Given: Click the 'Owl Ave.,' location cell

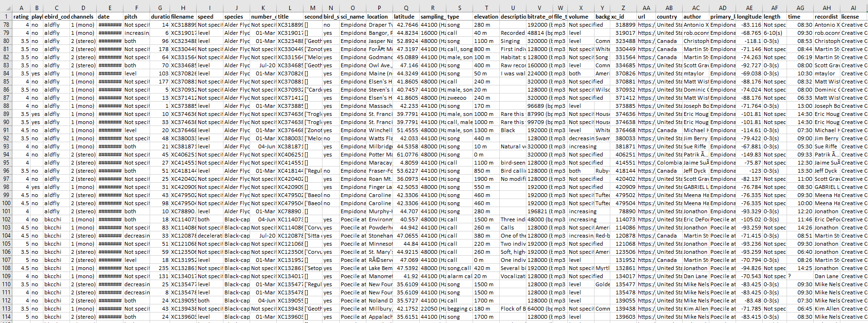Looking at the screenshot, I should pyautogui.click(x=379, y=65).
